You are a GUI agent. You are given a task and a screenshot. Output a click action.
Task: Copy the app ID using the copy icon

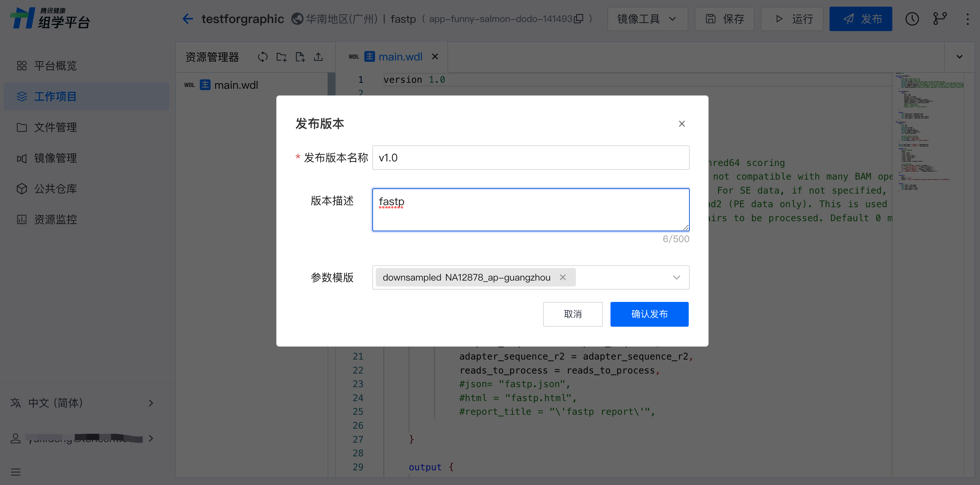pyautogui.click(x=578, y=19)
